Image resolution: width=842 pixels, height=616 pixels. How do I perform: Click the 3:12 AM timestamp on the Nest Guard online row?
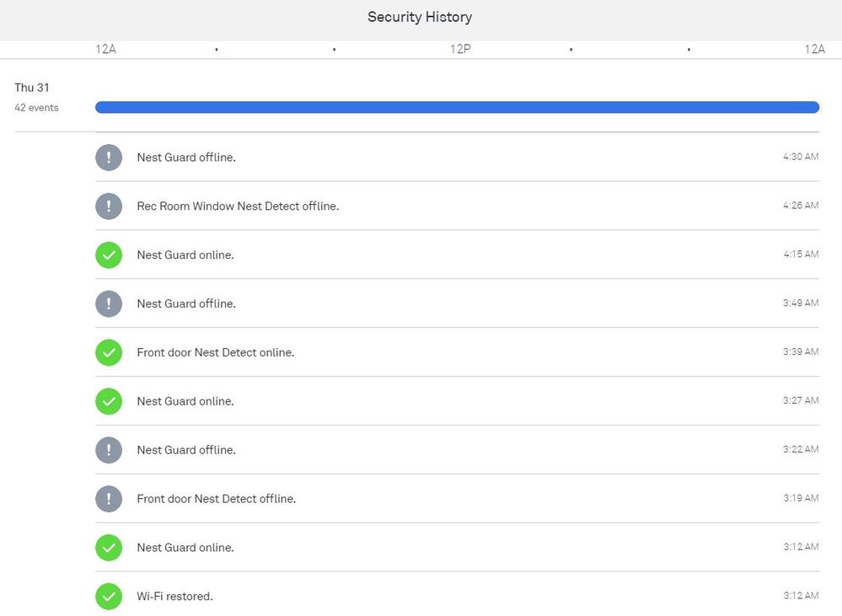click(801, 547)
